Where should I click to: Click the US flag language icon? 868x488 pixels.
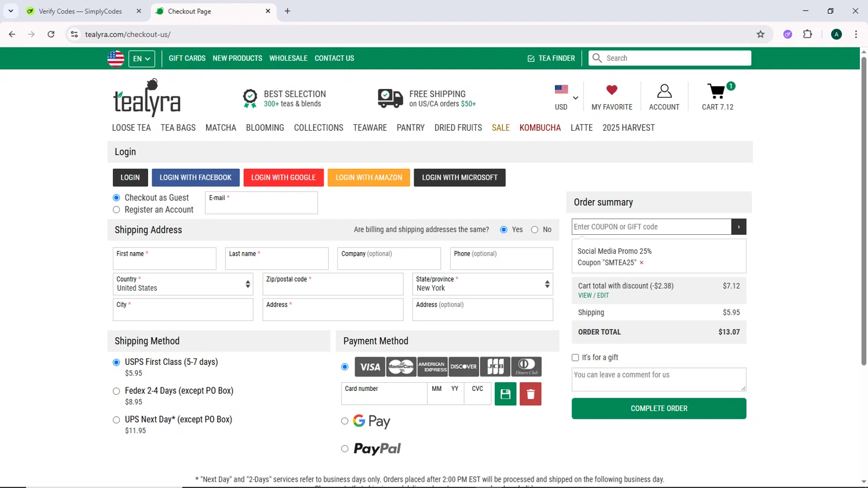pyautogui.click(x=116, y=58)
